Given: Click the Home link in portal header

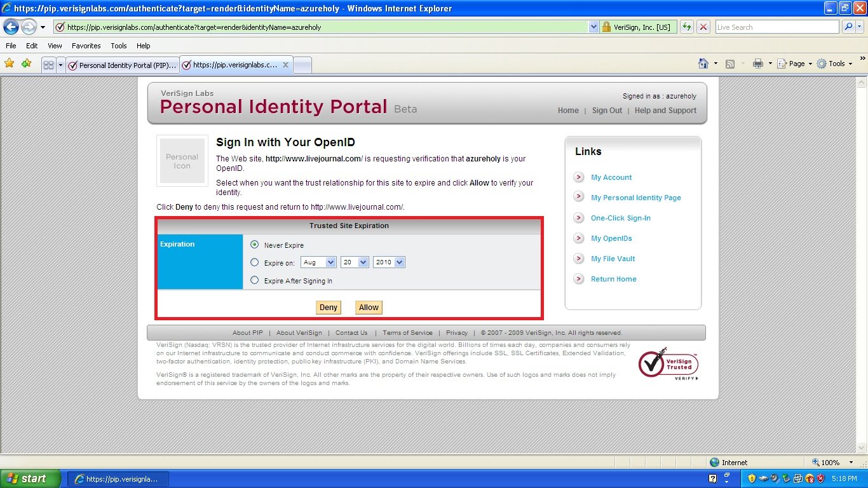Looking at the screenshot, I should 568,111.
